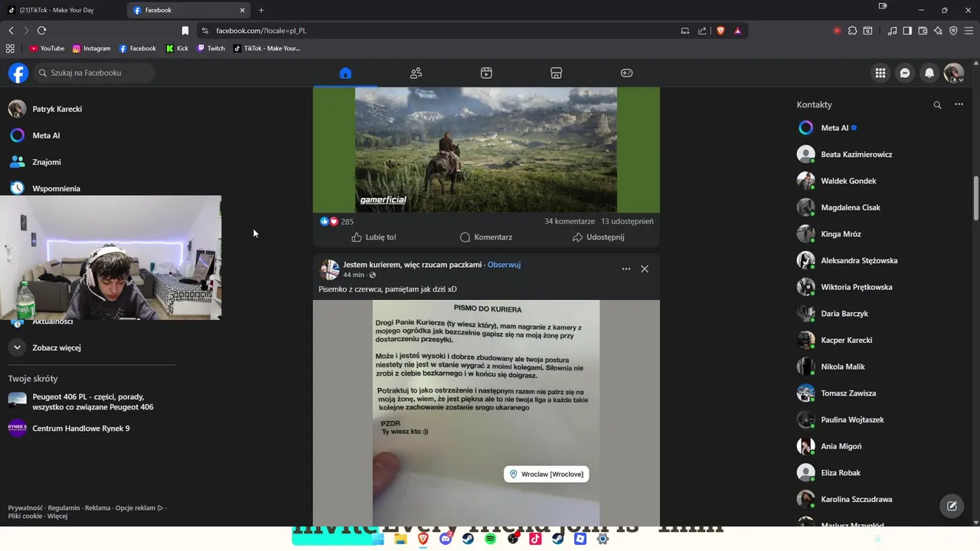Open the 34 komentarze link
The height and width of the screenshot is (551, 980).
pyautogui.click(x=570, y=221)
